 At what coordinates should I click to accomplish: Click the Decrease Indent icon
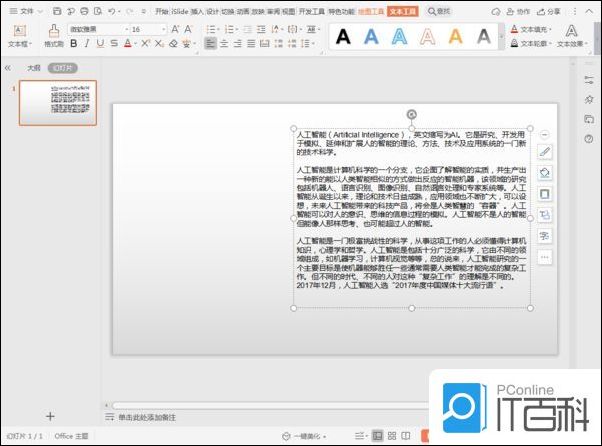[248, 29]
